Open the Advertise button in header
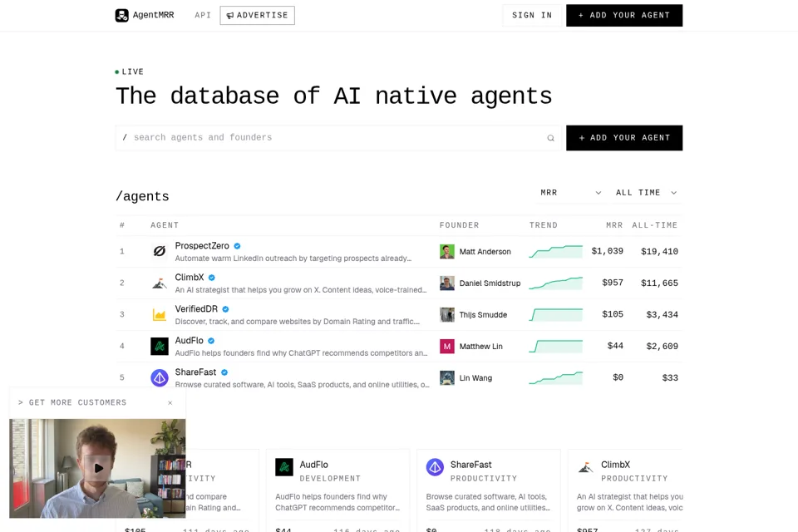 tap(257, 15)
